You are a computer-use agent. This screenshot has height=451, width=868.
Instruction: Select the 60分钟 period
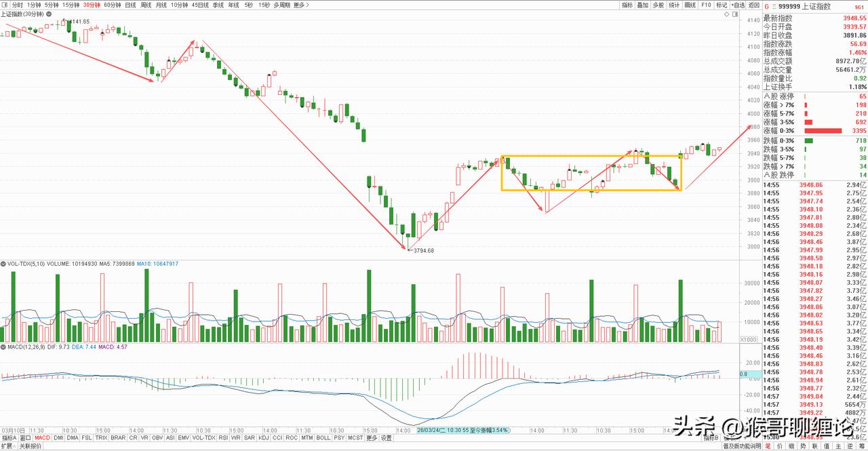pos(113,5)
